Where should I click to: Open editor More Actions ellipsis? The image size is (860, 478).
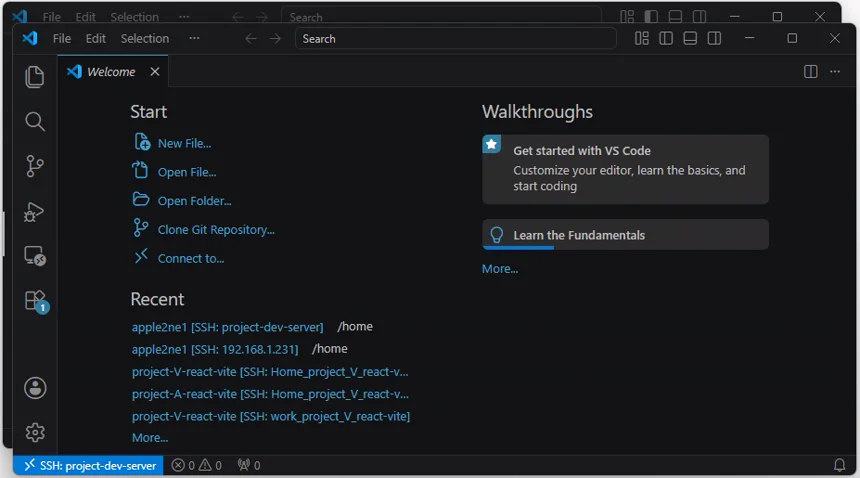(x=835, y=72)
